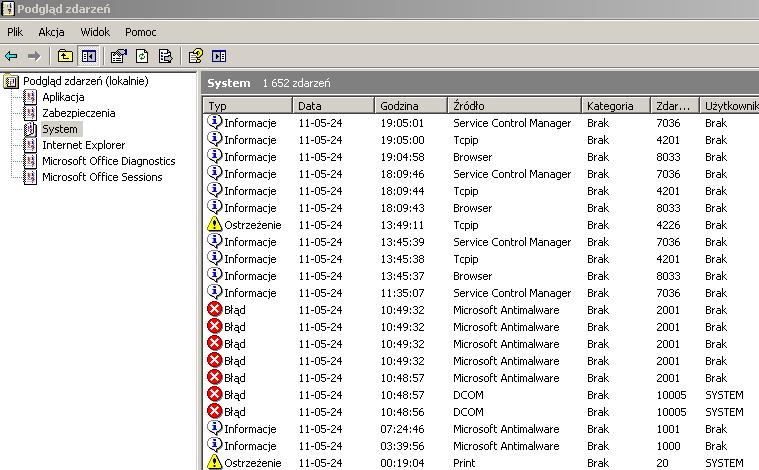Sort by the Data column header
Screen dimensions: 759x470
[333, 106]
